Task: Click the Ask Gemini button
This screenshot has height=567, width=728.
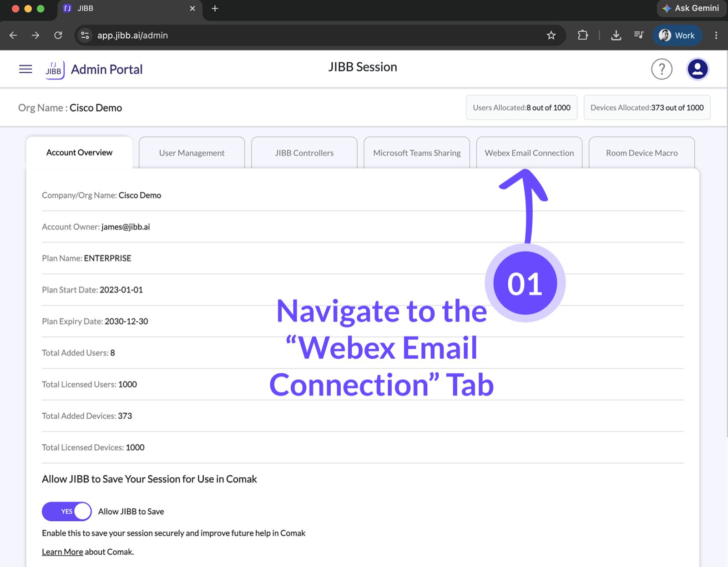Action: [691, 8]
